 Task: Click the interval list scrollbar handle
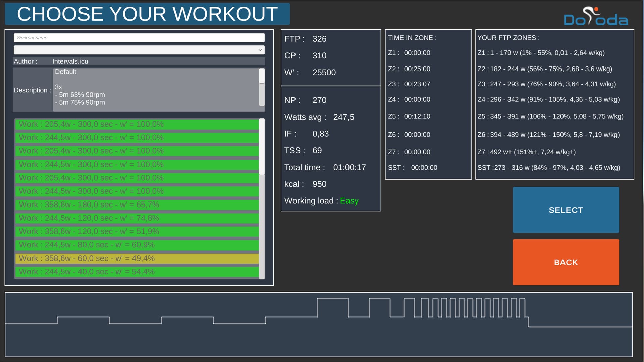click(x=262, y=146)
